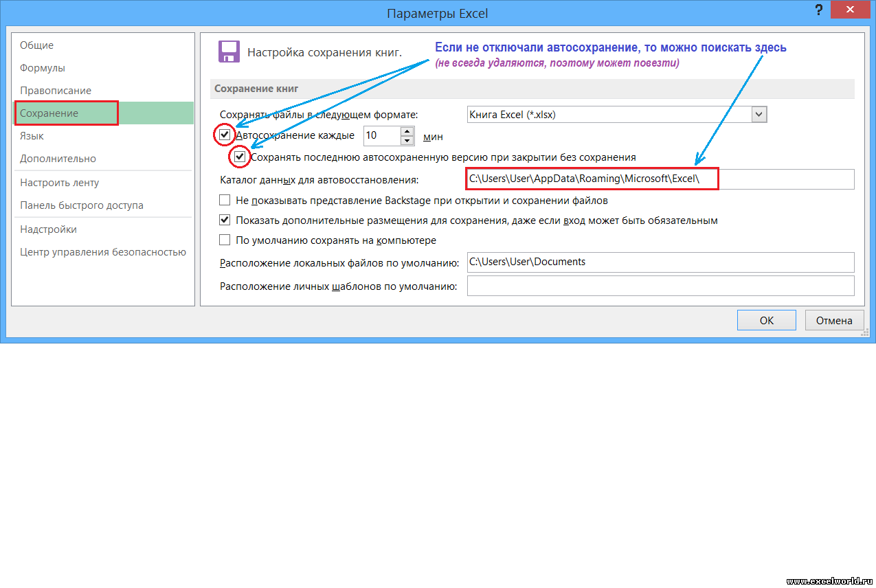Click the purple save disk icon
Viewport: 876px width, 588px height.
pyautogui.click(x=229, y=52)
